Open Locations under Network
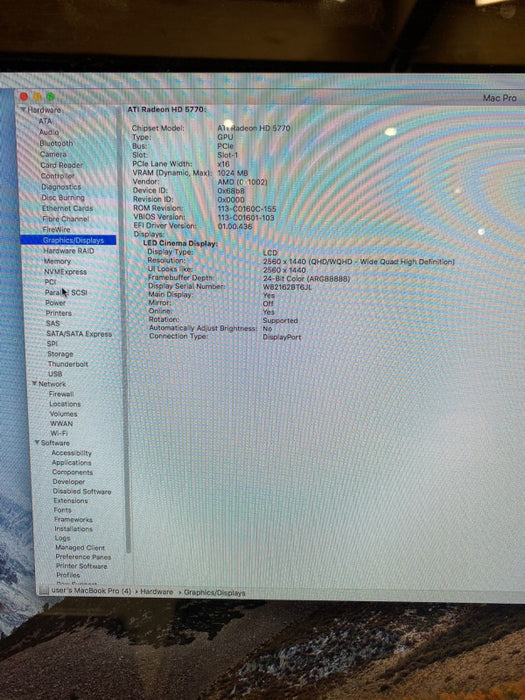525x700 pixels. pos(65,404)
